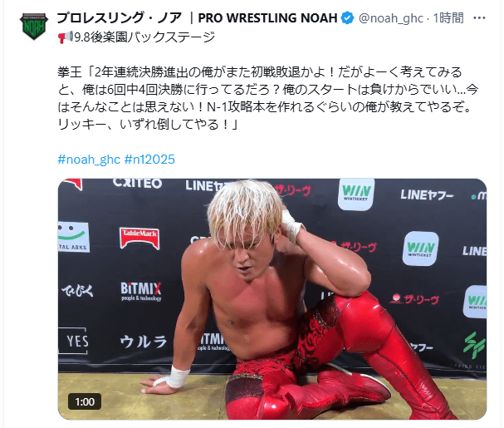The width and height of the screenshot is (504, 428).
Task: Open the three-dot more options menu
Action: 479,18
